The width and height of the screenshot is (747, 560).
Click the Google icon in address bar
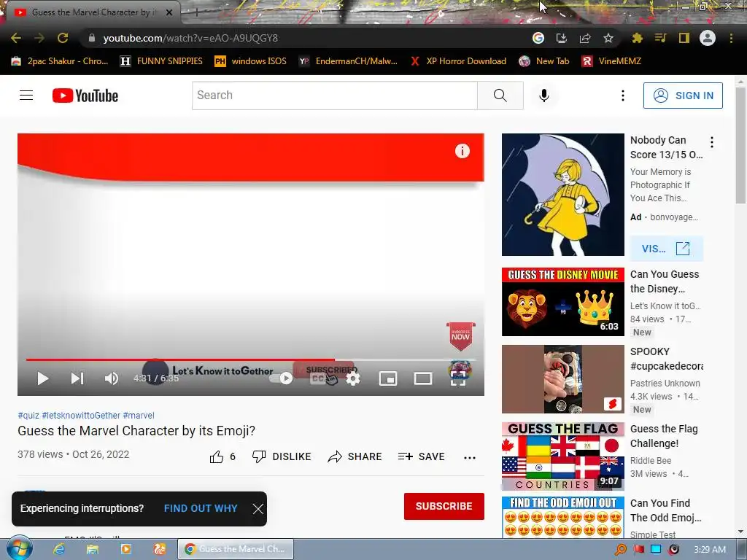[538, 38]
